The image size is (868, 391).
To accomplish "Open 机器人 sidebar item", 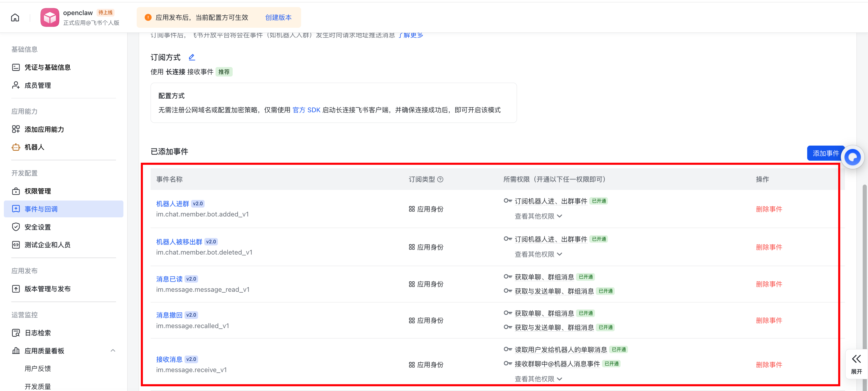I will point(64,147).
